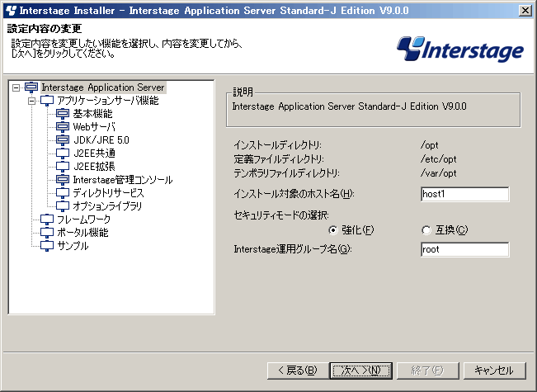Select the J2EE拡張 tree label
Viewport: 537px width, 392px height.
click(x=94, y=167)
